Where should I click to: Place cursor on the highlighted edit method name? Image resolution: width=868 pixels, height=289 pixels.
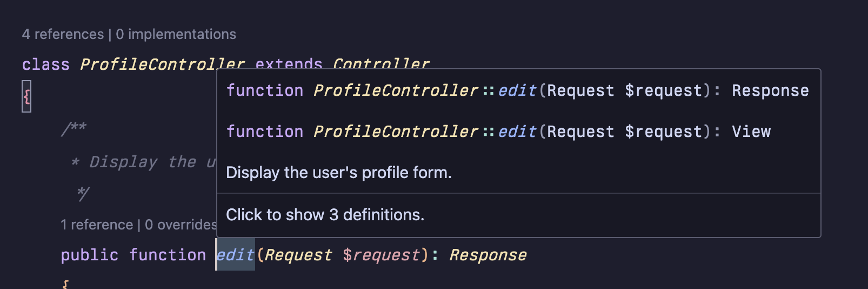pyautogui.click(x=236, y=255)
